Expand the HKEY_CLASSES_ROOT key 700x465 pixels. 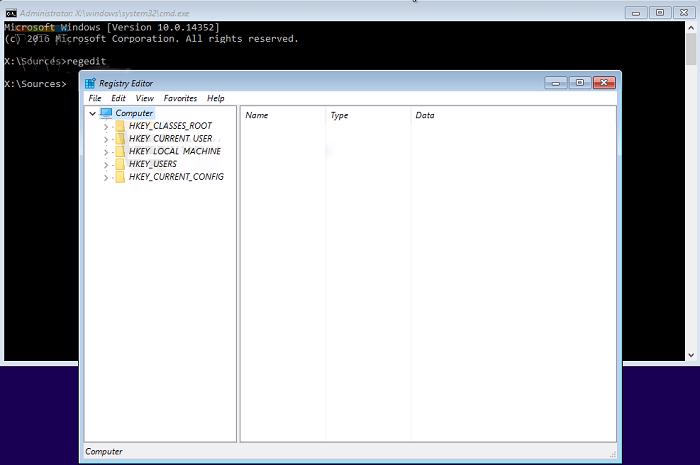pyautogui.click(x=106, y=127)
